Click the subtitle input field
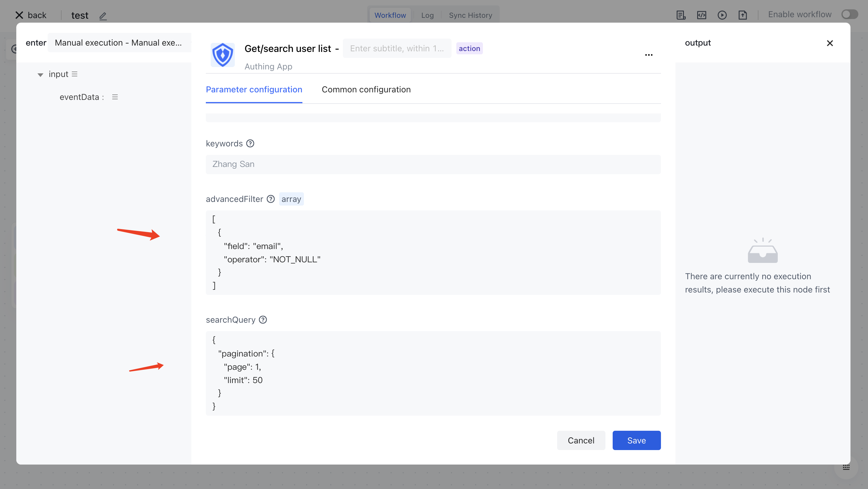This screenshot has width=868, height=489. (x=397, y=49)
